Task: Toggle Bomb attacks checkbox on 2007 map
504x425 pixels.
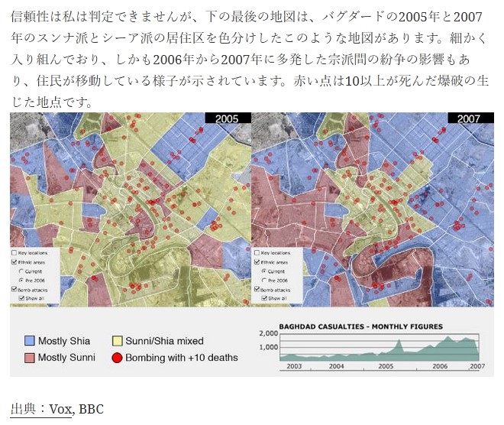Action: [257, 290]
